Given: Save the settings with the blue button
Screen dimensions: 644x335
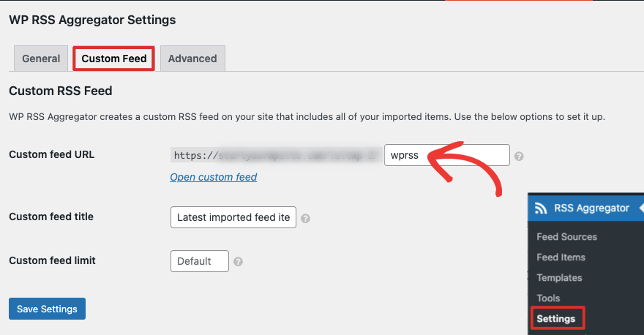Looking at the screenshot, I should pos(48,309).
